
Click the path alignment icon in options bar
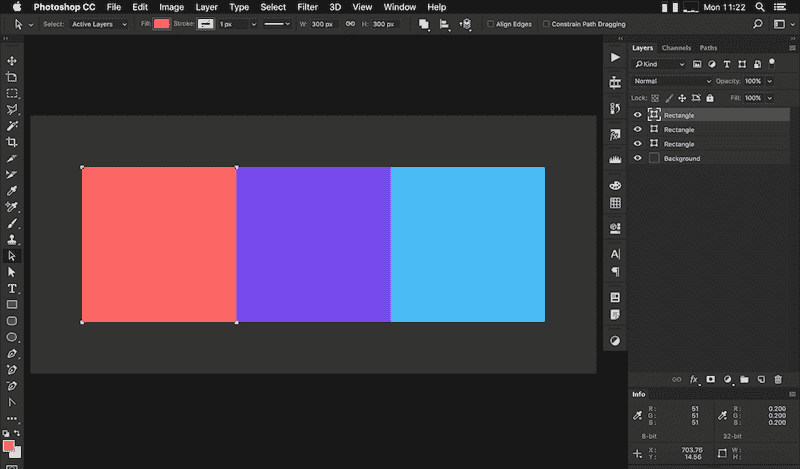click(444, 24)
